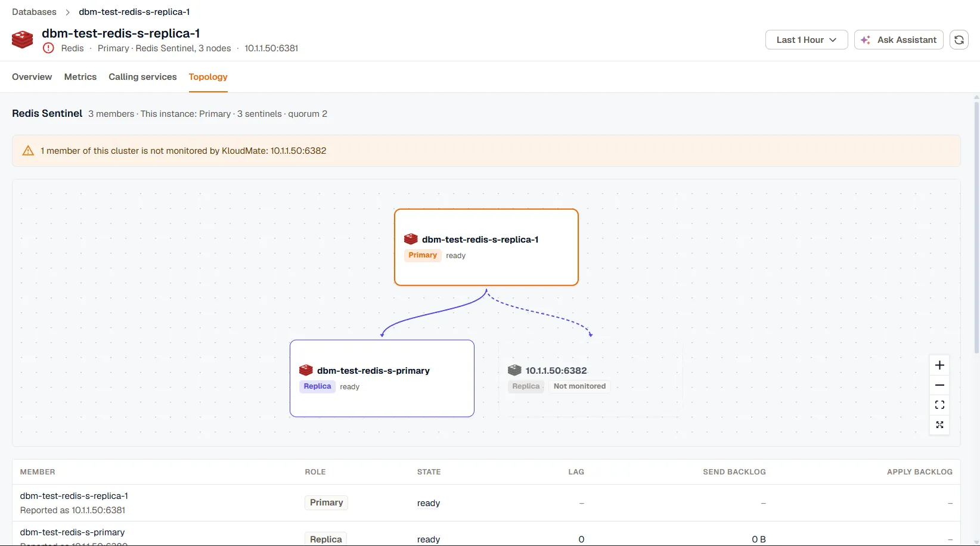Click Redis icon in dbm-test-redis-s-replica-1 node

coord(411,239)
